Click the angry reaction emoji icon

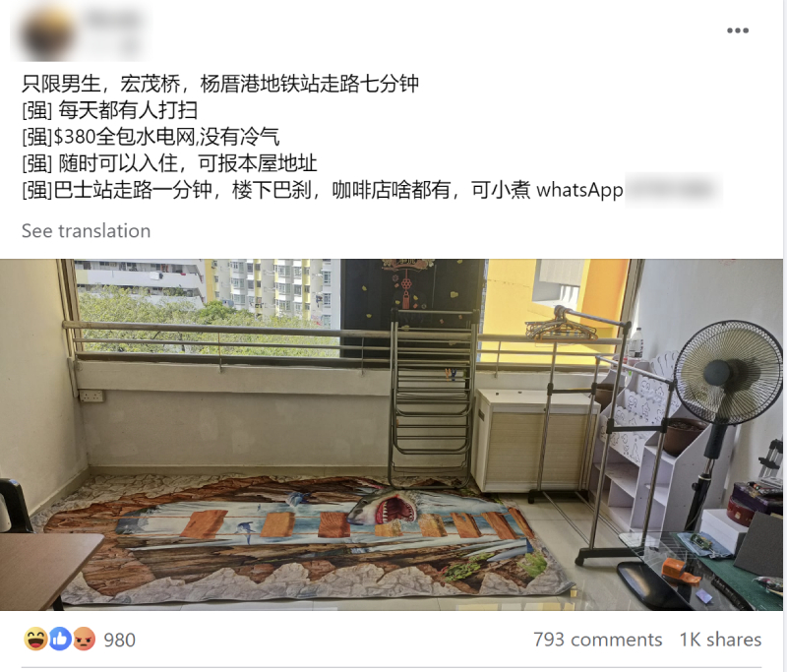click(x=85, y=640)
